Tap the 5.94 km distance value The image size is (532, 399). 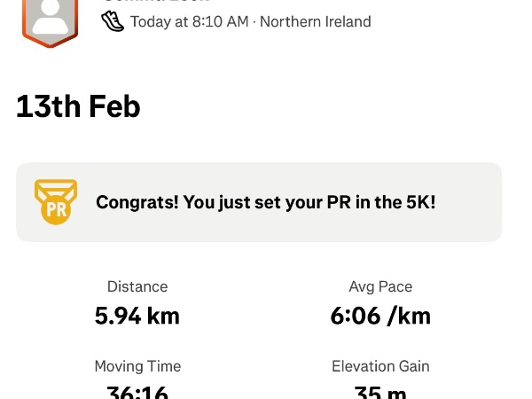point(137,315)
